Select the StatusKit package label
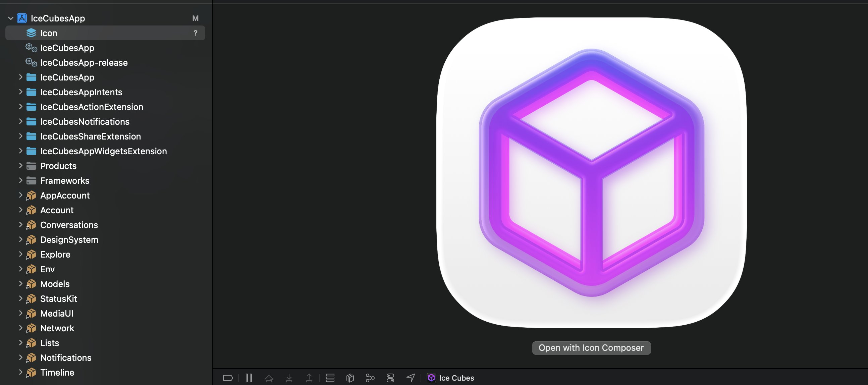Screen dimensions: 868x385 point(59,299)
